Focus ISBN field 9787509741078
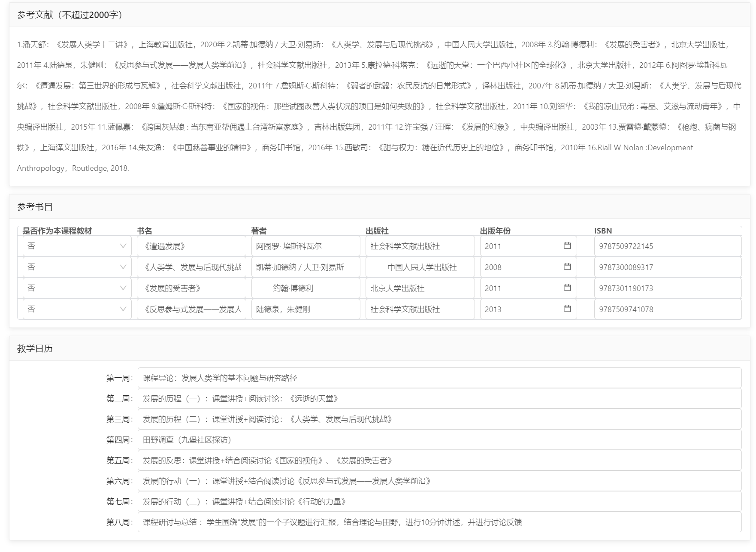The image size is (756, 552). (668, 309)
